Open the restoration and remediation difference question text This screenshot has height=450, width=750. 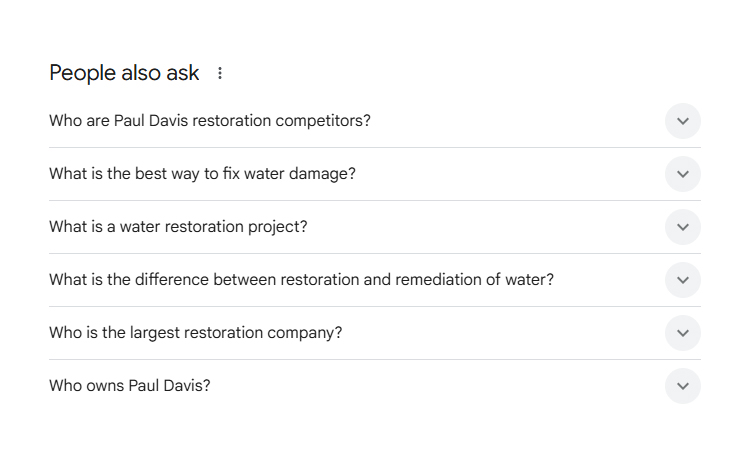point(301,280)
